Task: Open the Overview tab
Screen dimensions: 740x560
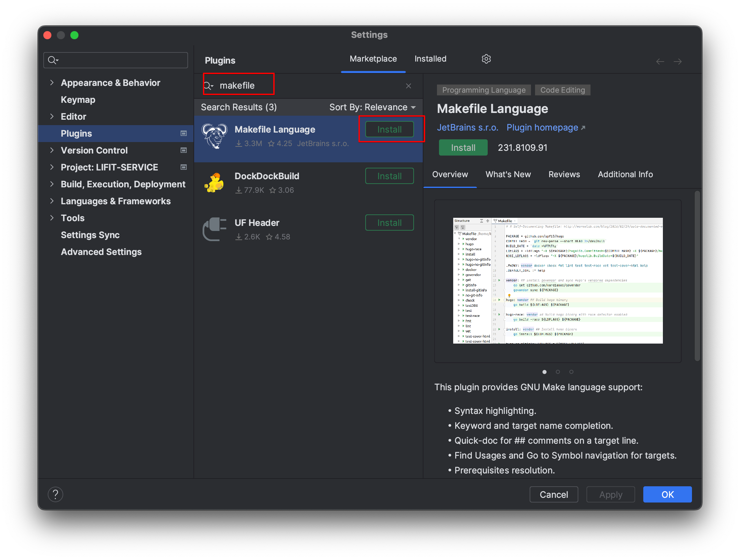Action: tap(450, 174)
